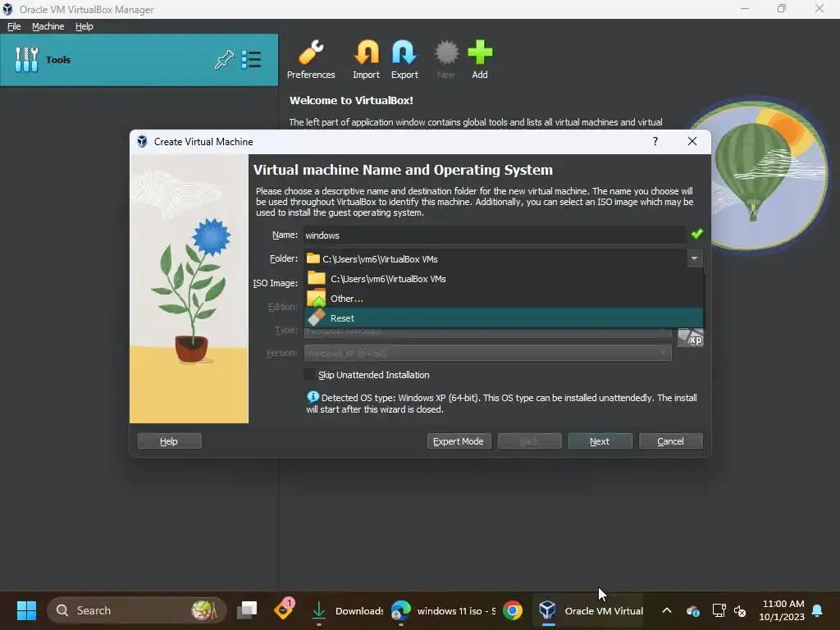Switch to Expert Mode
The image size is (840, 630).
click(x=459, y=441)
